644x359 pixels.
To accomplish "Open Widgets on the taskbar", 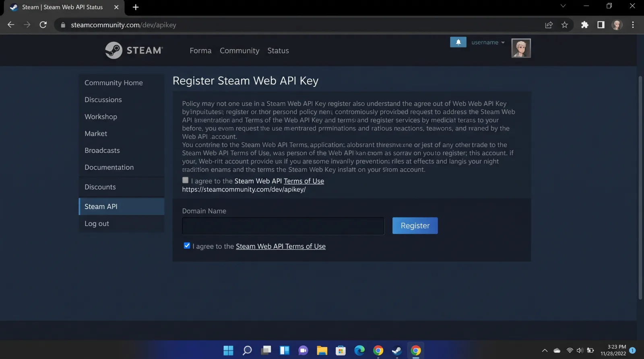I will tap(285, 351).
